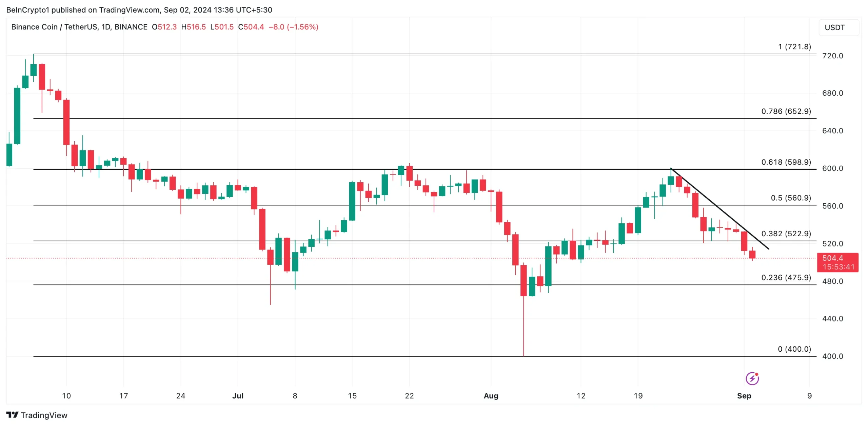This screenshot has width=868, height=426.
Task: Click the 440.0 price axis label
Action: pyautogui.click(x=832, y=319)
